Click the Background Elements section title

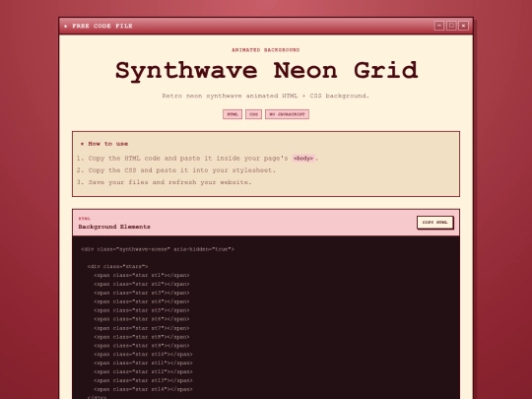[x=114, y=227]
